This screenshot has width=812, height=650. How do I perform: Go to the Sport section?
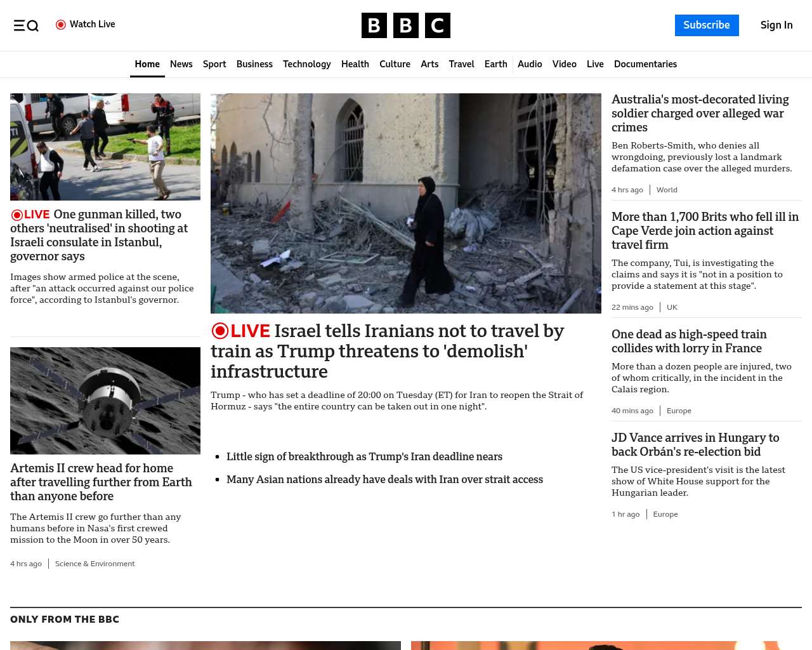pos(214,64)
